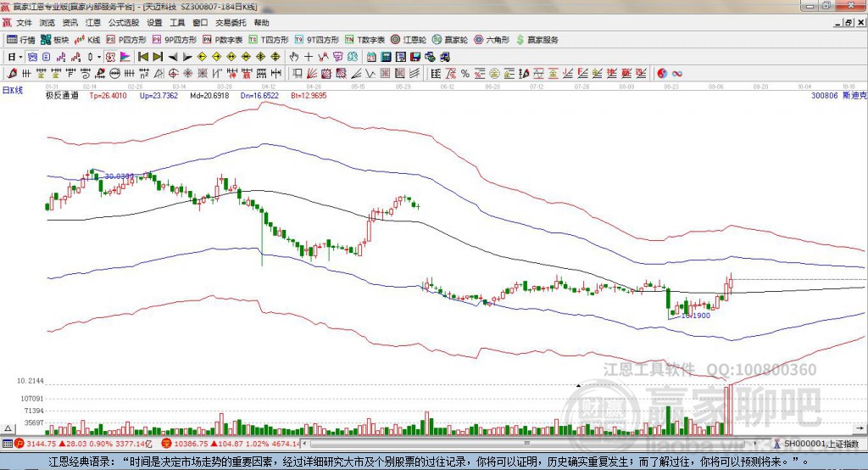
Task: Open the 江恩 menu
Action: pyautogui.click(x=93, y=23)
